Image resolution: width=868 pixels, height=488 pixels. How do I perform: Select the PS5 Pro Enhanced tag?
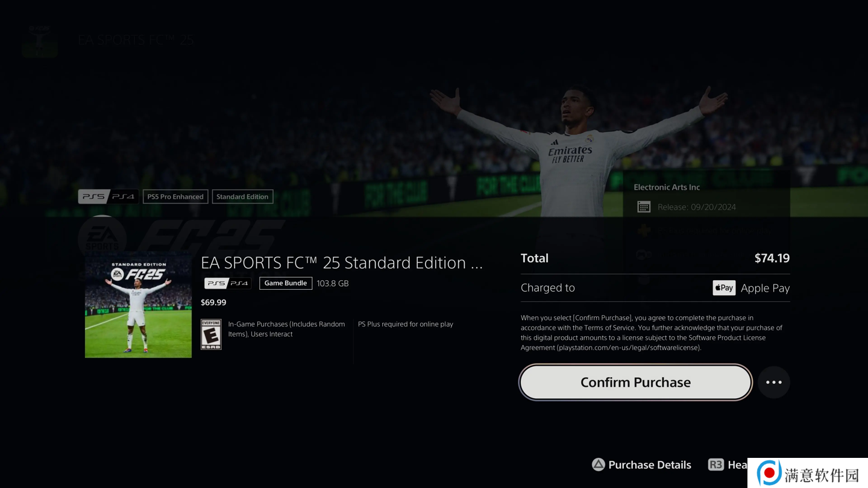(x=175, y=196)
